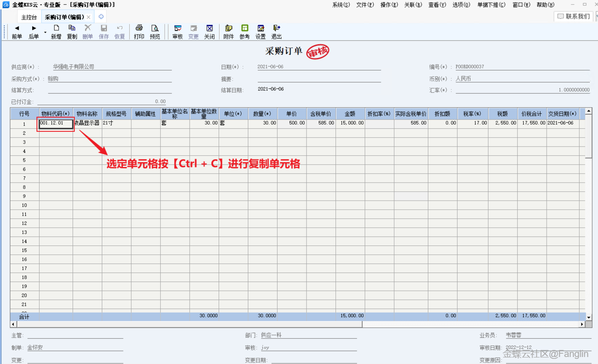Click the 审核 audit icon
This screenshot has width=598, height=364.
pos(178,32)
